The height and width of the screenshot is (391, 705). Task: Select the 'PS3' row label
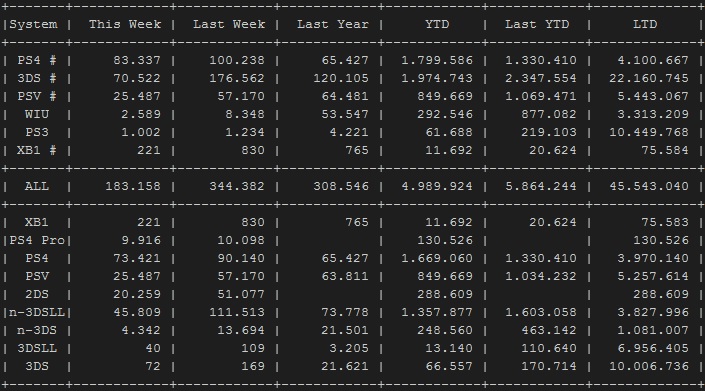point(37,132)
